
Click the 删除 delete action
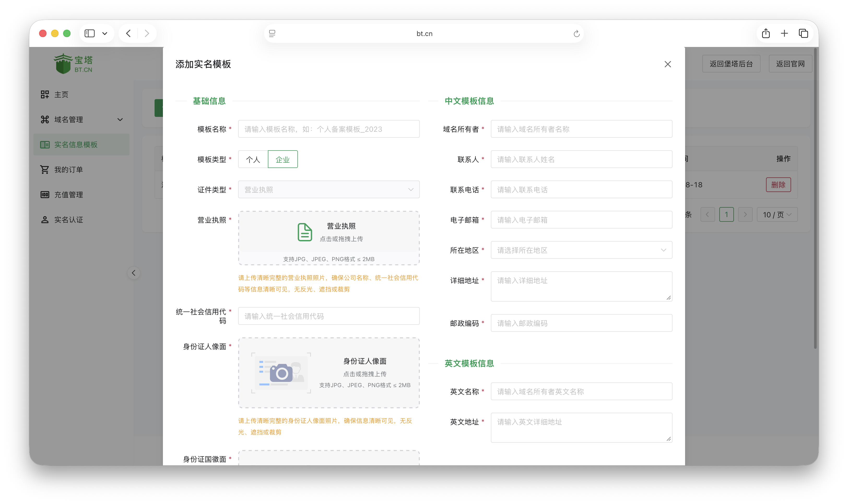778,184
